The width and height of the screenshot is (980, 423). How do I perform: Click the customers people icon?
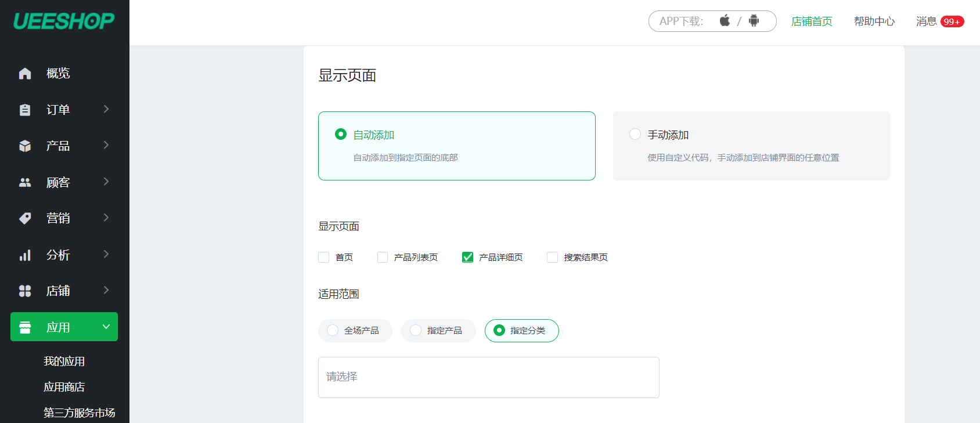25,182
